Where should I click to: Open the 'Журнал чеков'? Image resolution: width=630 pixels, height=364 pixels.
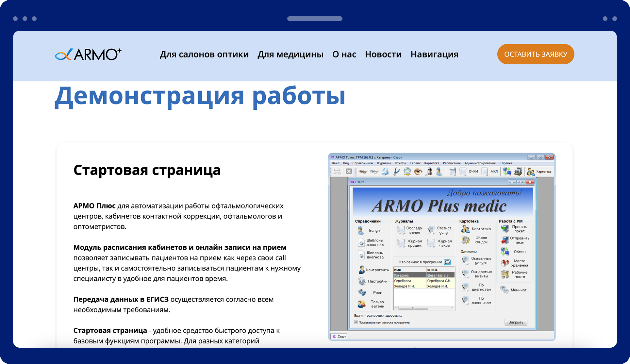pos(440,243)
